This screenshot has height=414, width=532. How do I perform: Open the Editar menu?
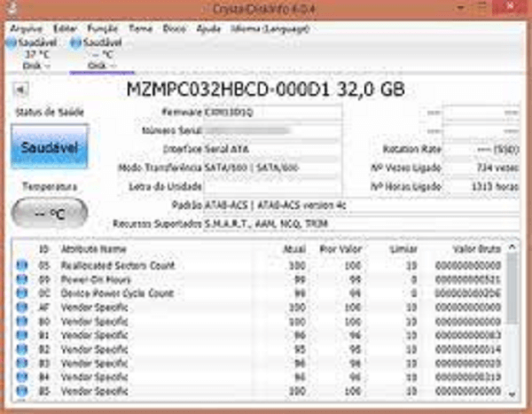(65, 28)
